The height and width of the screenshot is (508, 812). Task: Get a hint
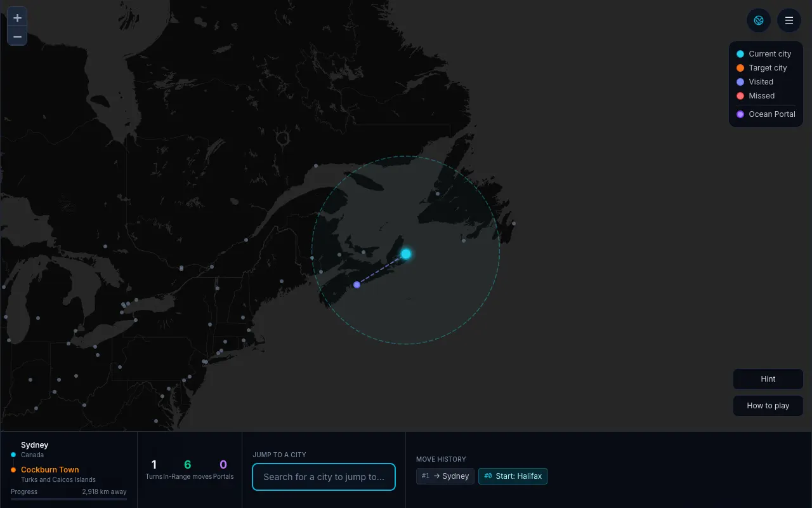pos(768,379)
